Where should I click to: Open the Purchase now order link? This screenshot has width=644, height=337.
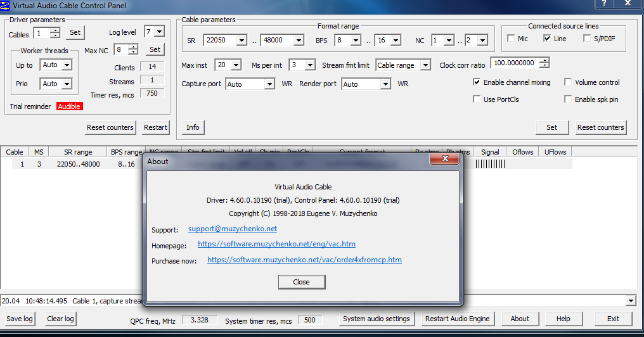tap(304, 260)
